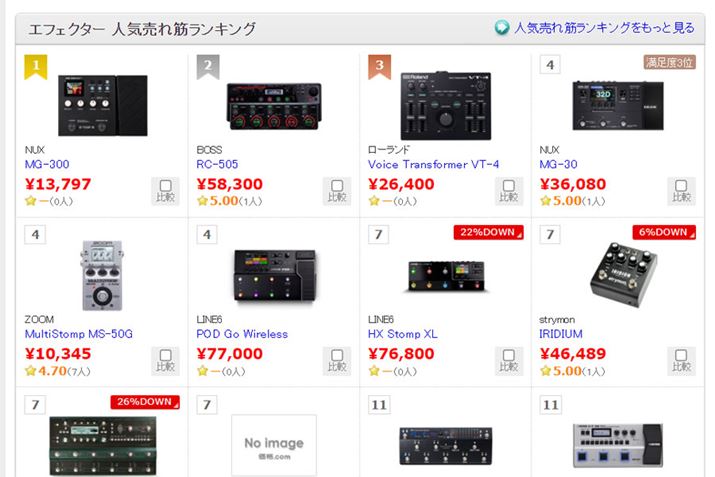Click the ¥77,000 price
Image resolution: width=715 pixels, height=477 pixels.
[x=229, y=353]
